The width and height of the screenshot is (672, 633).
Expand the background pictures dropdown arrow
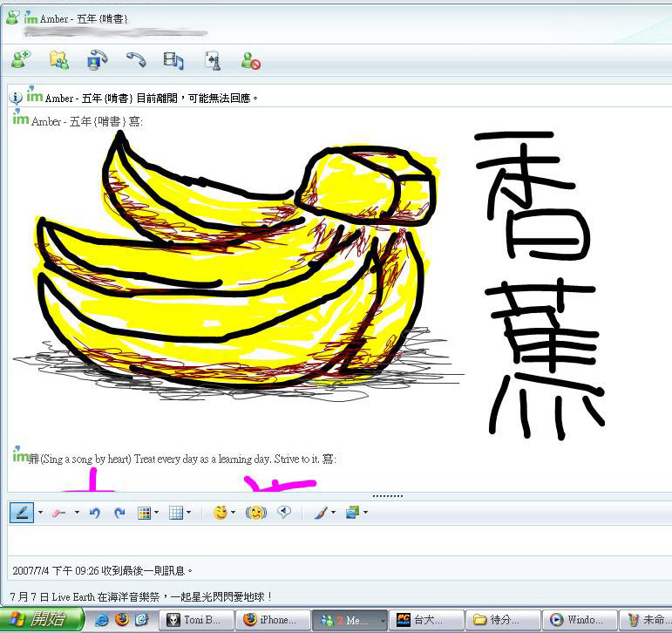365,512
